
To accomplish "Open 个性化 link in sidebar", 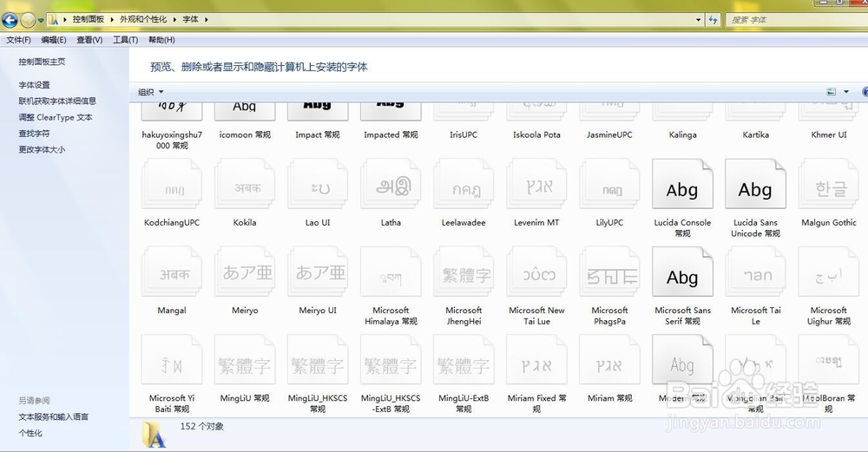I will point(30,433).
